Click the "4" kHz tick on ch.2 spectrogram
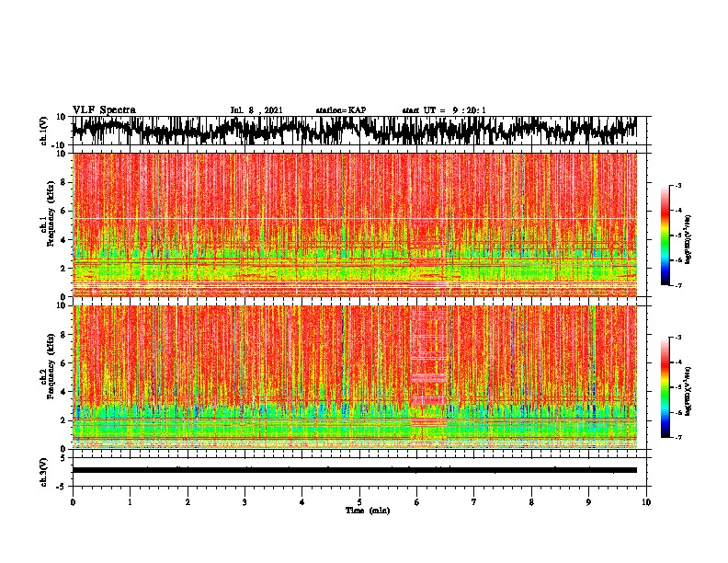Screen dimensions: 728x563 pyautogui.click(x=63, y=392)
